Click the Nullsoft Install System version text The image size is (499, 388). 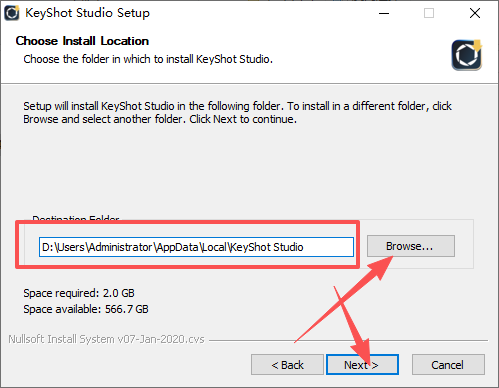[x=106, y=339]
